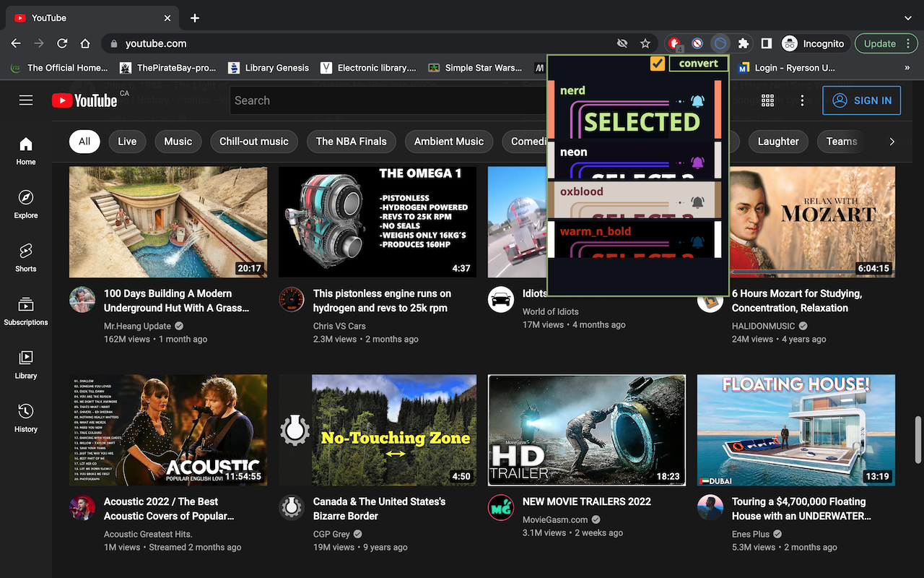Open the red hand ad blocker extension
Screen dimensions: 924x578
674,43
